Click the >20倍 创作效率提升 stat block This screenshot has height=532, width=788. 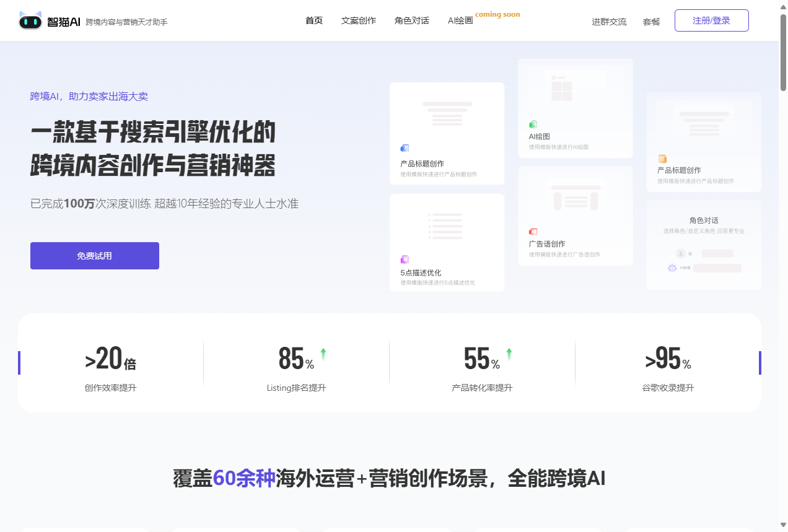point(110,368)
